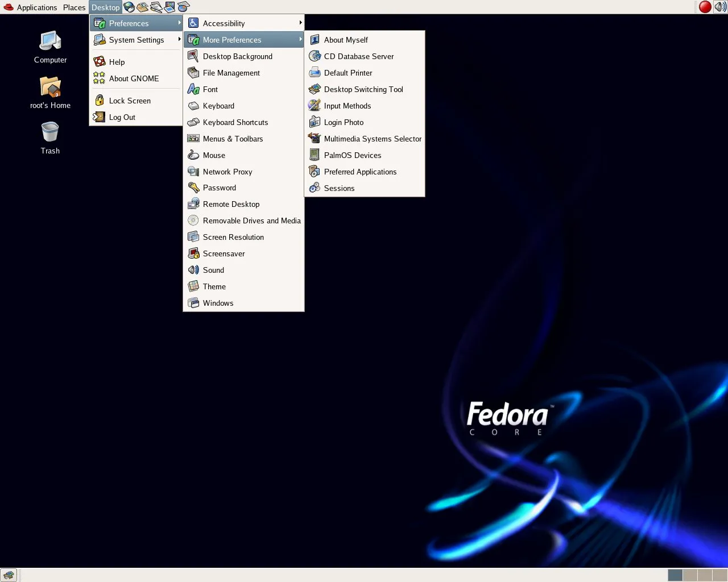The image size is (728, 582).
Task: Click the Default Printer icon
Action: tap(315, 73)
